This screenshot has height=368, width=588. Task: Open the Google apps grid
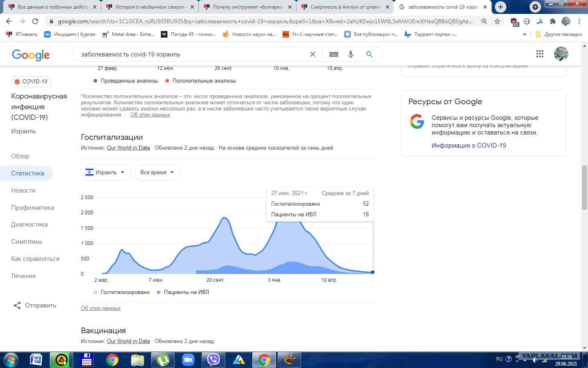click(x=540, y=54)
